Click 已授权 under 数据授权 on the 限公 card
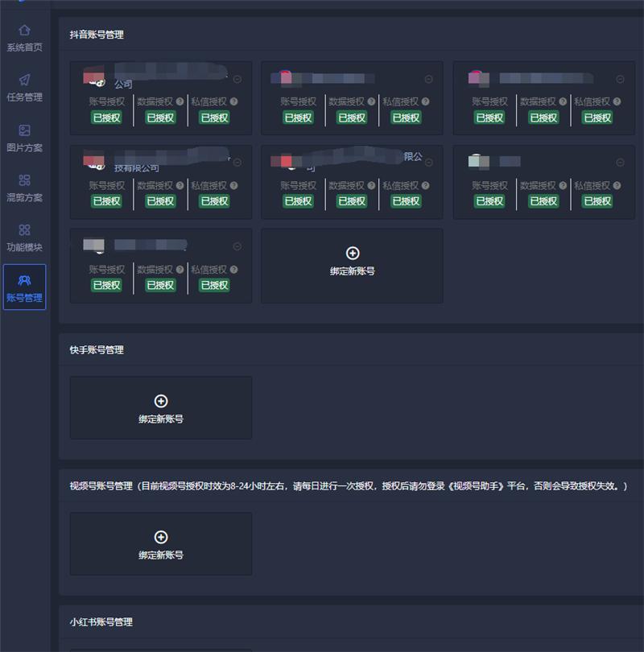Screen dimensions: 644x652 352,201
